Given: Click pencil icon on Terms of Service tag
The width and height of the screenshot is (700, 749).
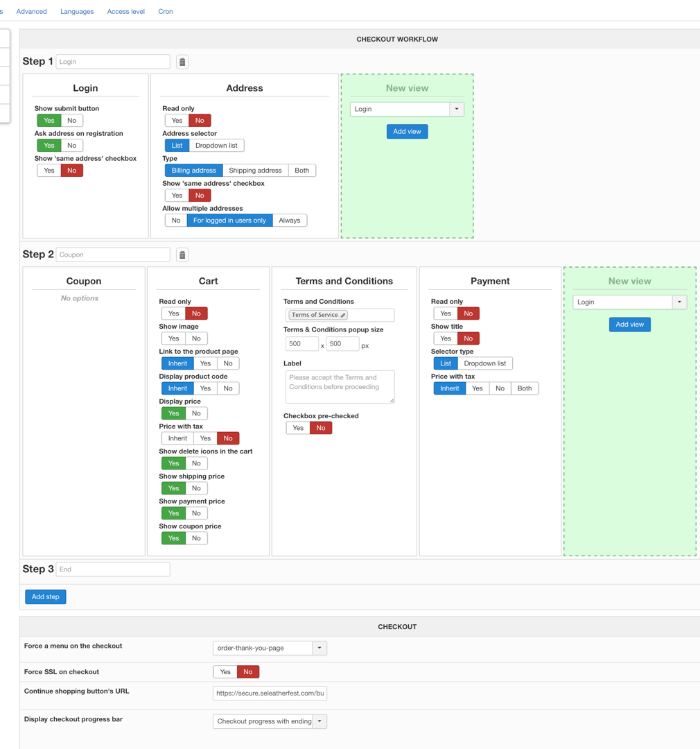Looking at the screenshot, I should tap(343, 315).
